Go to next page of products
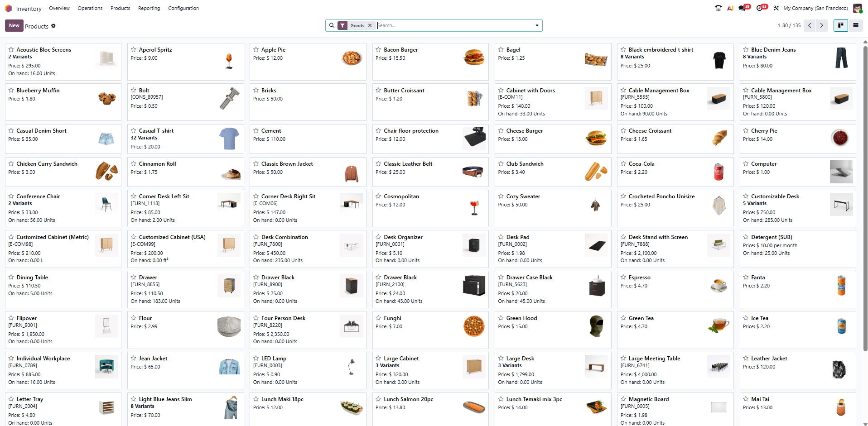Viewport: 868px width, 426px height. click(x=821, y=25)
